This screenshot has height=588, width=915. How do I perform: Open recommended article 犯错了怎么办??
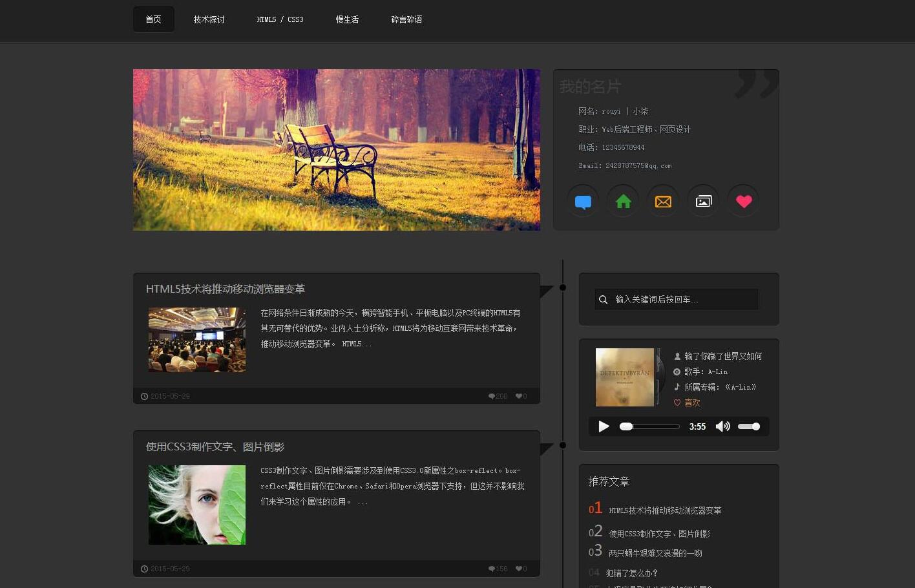coord(632,572)
